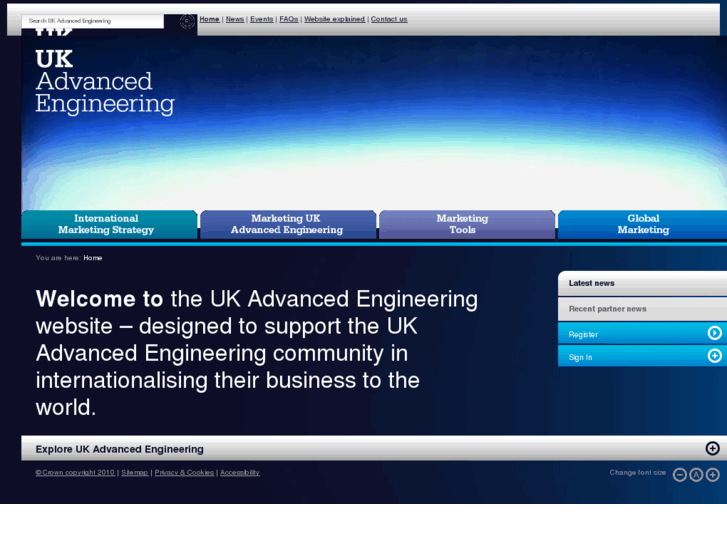Viewport: 727px width, 545px height.
Task: Click the Change font size label
Action: coord(638,473)
